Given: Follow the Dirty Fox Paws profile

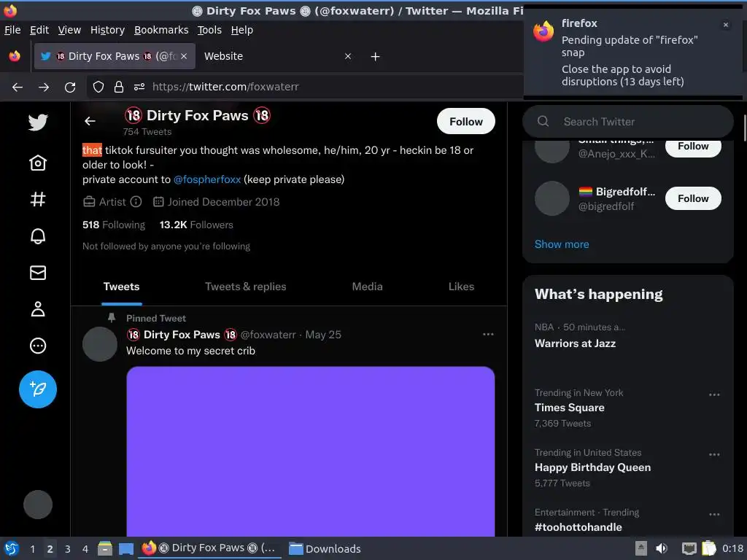Looking at the screenshot, I should point(466,122).
